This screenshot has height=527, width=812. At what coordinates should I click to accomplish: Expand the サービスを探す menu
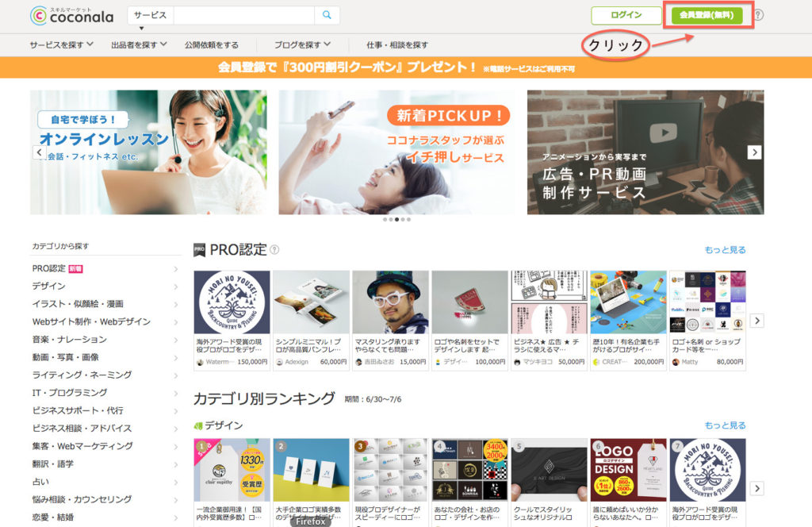[x=61, y=45]
